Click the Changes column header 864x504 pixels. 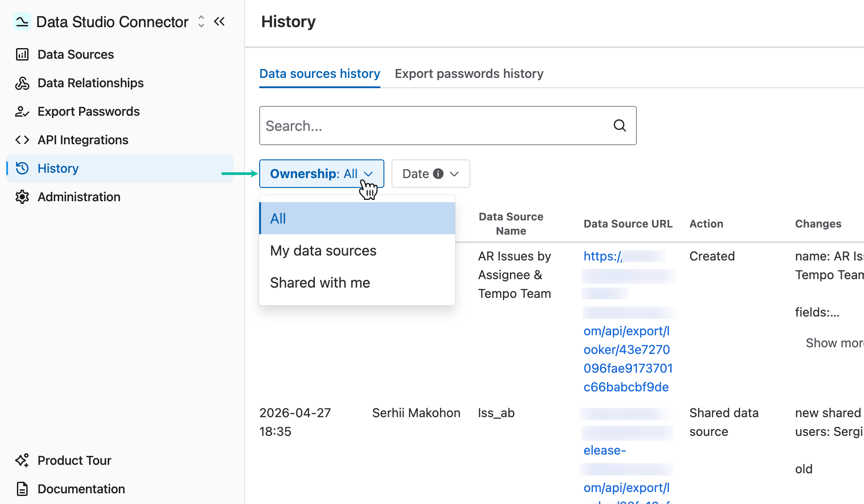tap(818, 224)
